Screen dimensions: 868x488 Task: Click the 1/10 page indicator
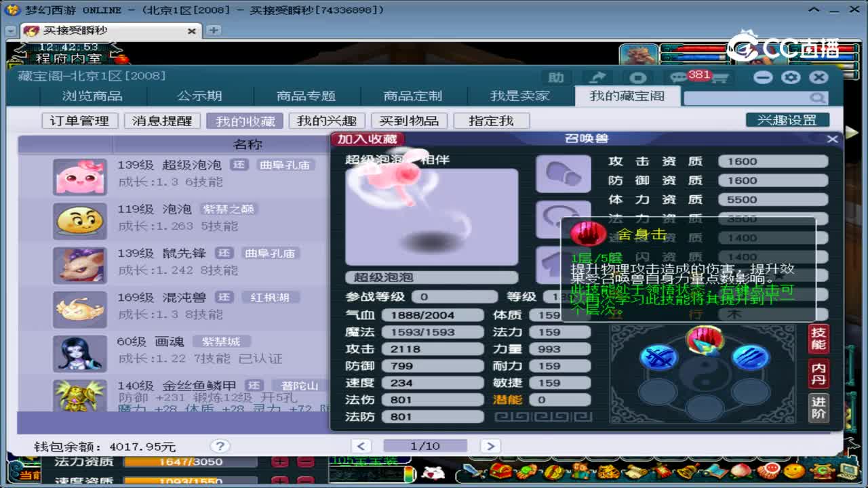(x=425, y=446)
